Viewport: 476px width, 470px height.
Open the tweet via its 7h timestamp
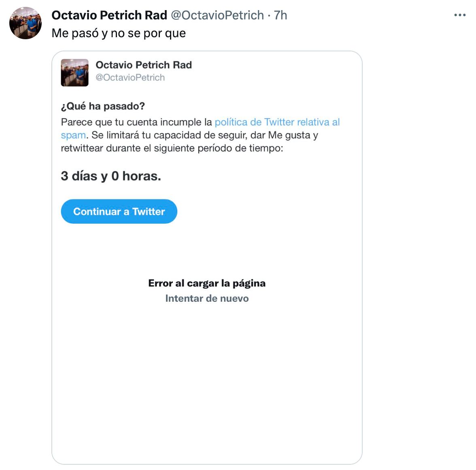point(280,15)
